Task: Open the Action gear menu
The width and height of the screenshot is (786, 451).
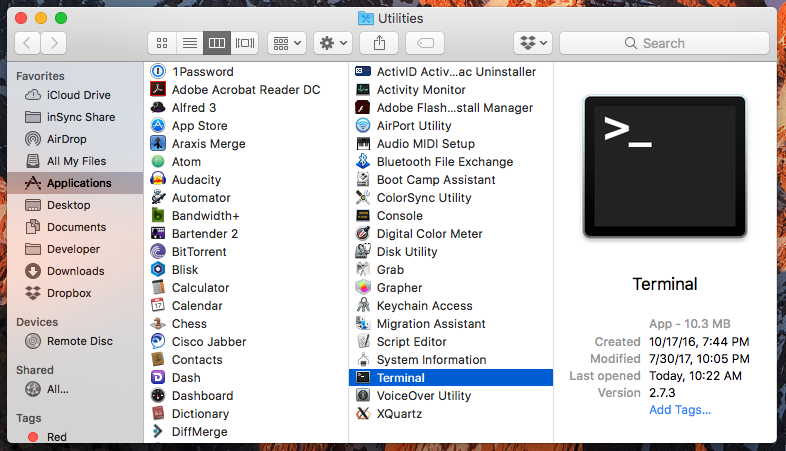Action: click(333, 43)
